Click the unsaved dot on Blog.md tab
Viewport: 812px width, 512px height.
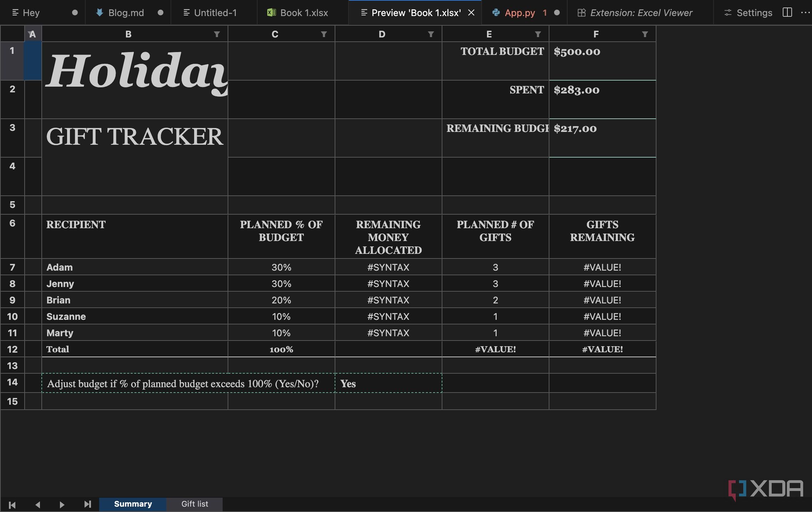click(x=161, y=13)
